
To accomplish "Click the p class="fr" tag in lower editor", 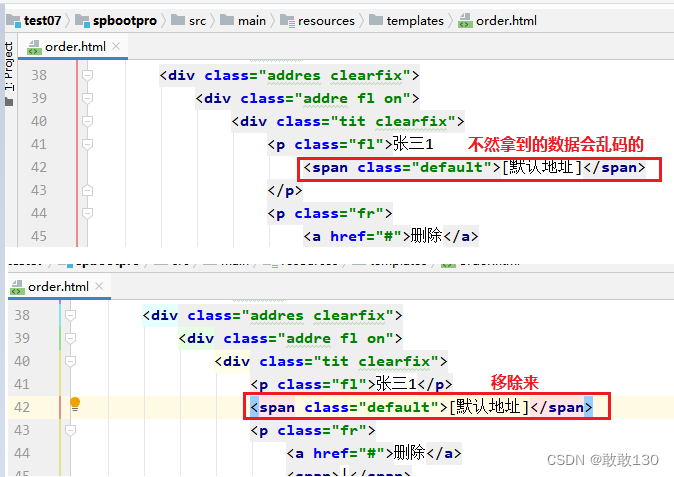I will (313, 430).
